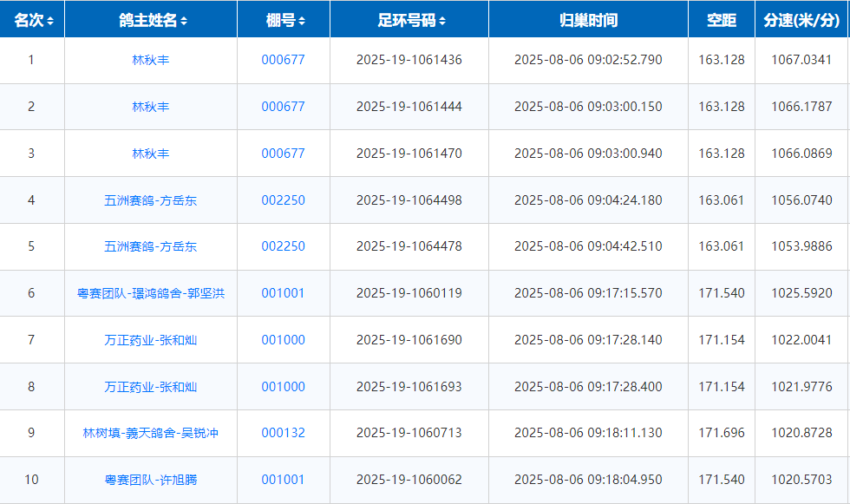Open 万正药业-张和灿 link in rank 7 row
This screenshot has width=850, height=504.
click(x=151, y=340)
